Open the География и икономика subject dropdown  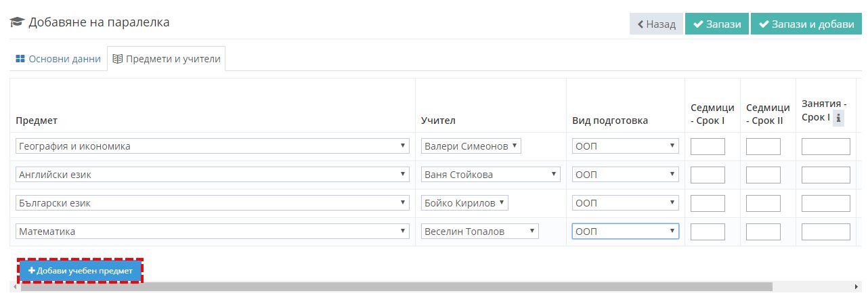point(213,146)
